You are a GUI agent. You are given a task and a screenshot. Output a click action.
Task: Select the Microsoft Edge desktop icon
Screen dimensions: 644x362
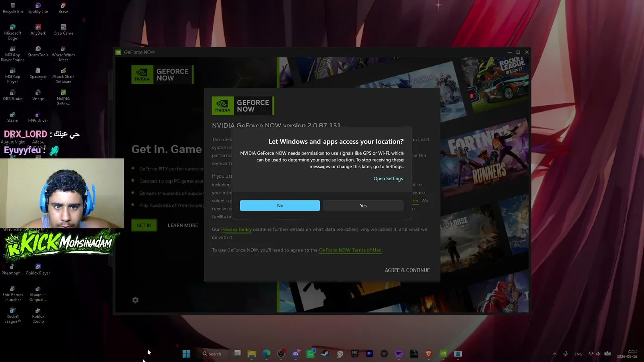(x=13, y=32)
